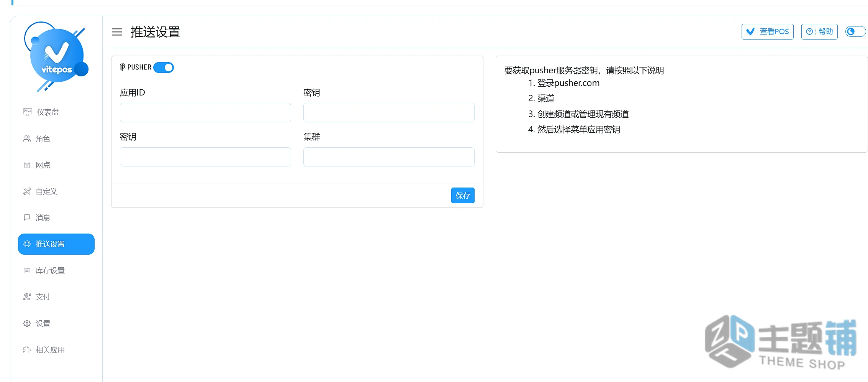Open 库存设置 menu item

click(x=56, y=270)
